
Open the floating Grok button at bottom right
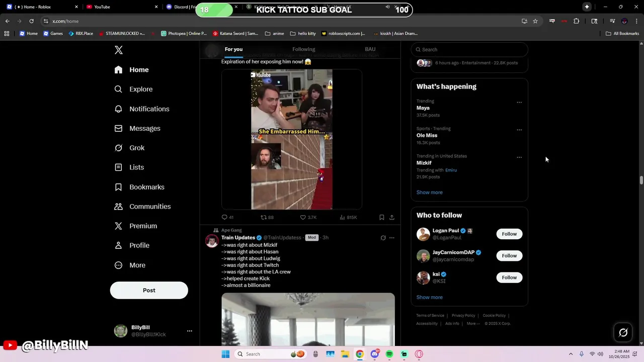click(x=623, y=332)
